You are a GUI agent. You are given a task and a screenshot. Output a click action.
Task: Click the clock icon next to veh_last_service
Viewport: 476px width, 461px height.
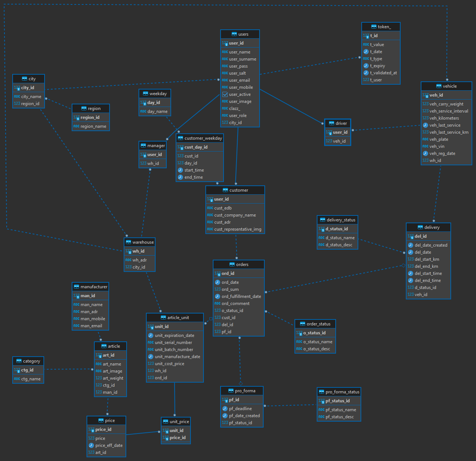(426, 125)
